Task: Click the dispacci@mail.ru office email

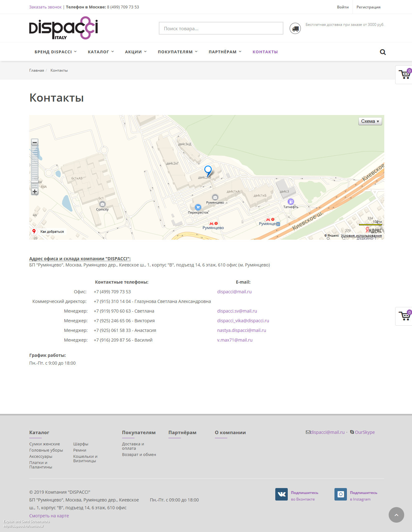Action: click(234, 292)
